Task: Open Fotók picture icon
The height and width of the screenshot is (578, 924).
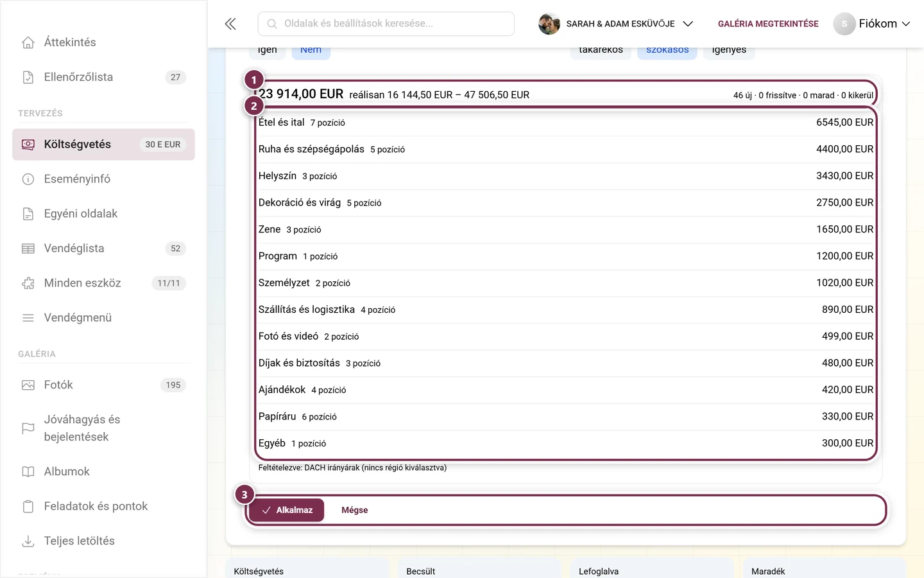Action: click(28, 385)
